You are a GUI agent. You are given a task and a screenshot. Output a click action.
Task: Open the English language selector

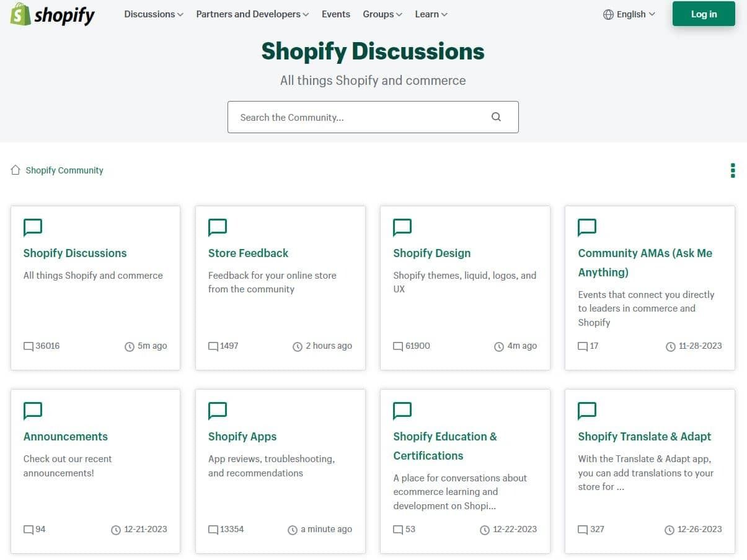click(629, 14)
